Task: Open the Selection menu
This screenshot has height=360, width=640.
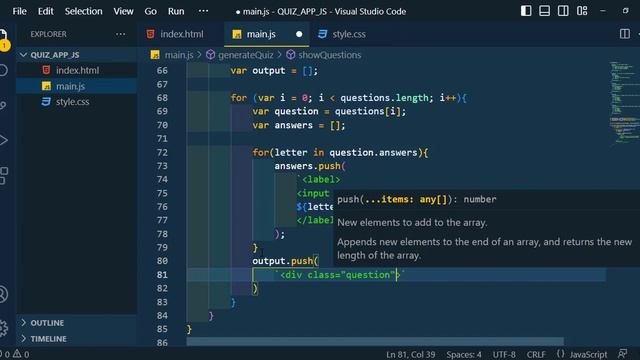Action: (84, 11)
